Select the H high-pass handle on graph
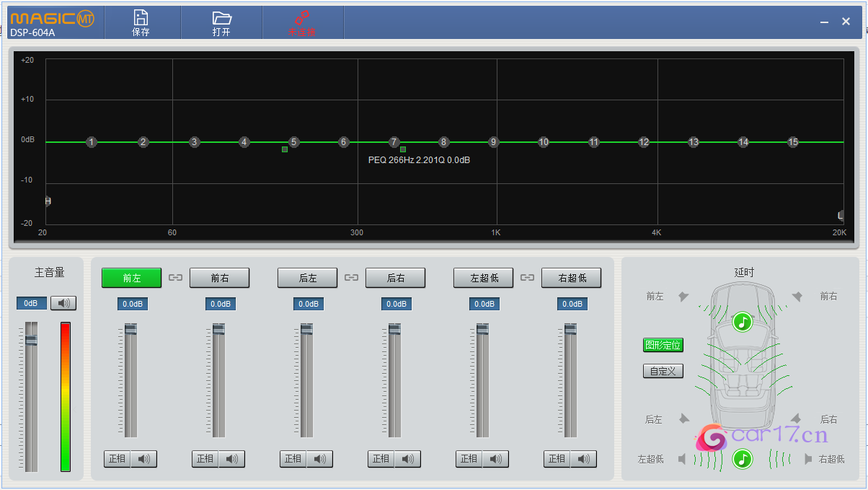Screen dimensions: 868x490 click(48, 201)
